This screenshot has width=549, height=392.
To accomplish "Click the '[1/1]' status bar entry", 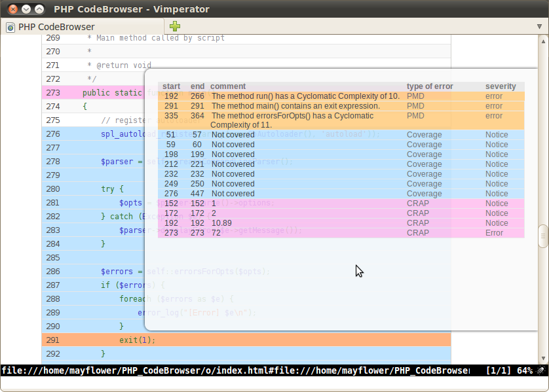I will coord(499,370).
